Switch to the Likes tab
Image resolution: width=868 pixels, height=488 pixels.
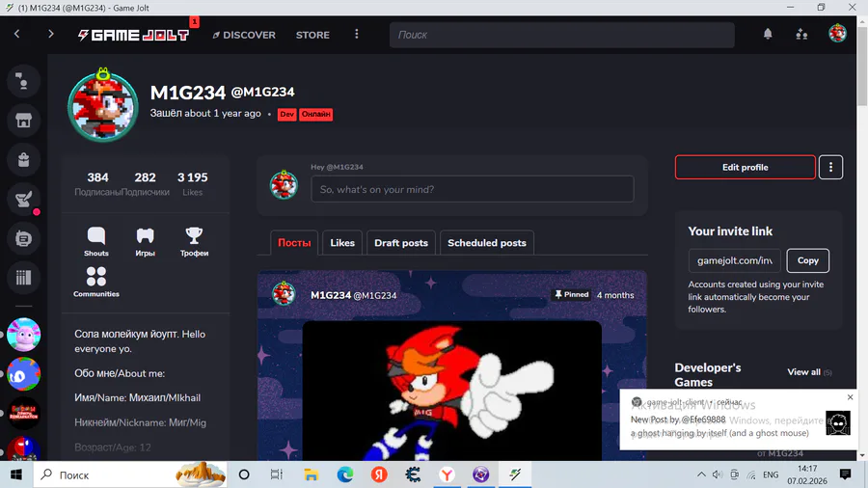pyautogui.click(x=342, y=243)
